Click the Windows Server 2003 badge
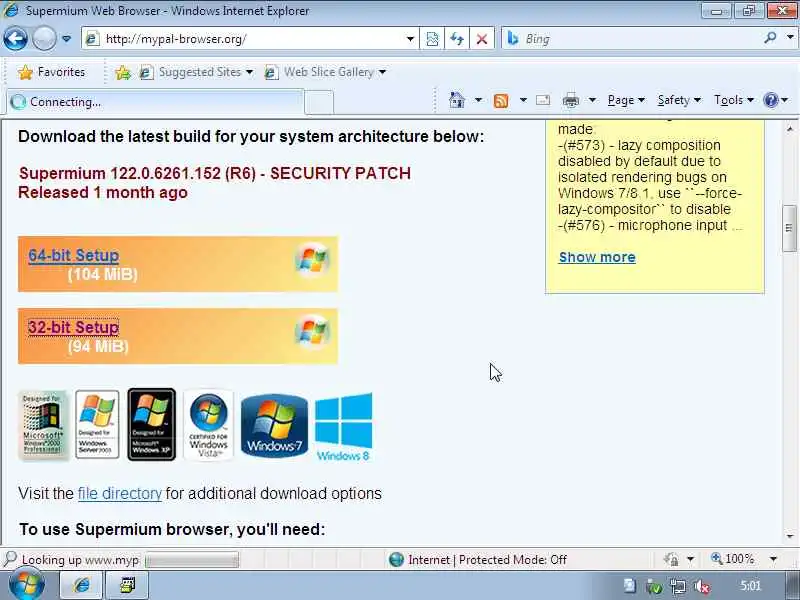800x600 pixels. (x=97, y=424)
